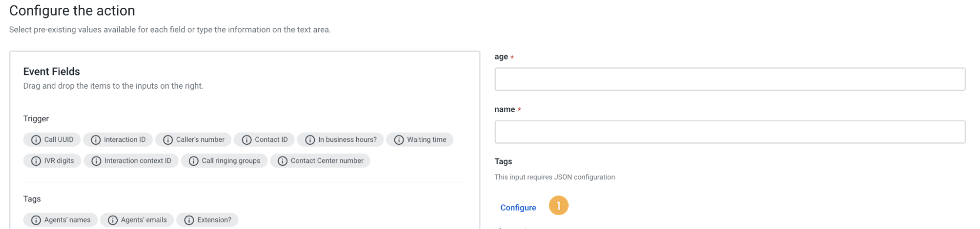Click info icon on Extension? chip
Image resolution: width=980 pixels, height=229 pixels.
189,220
